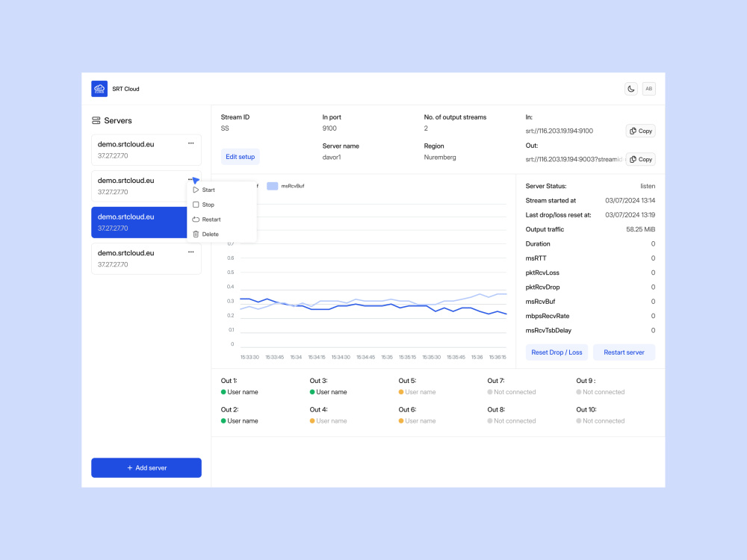Screen dimensions: 747x560
Task: Click Out 4 orange status dot
Action: 312,421
